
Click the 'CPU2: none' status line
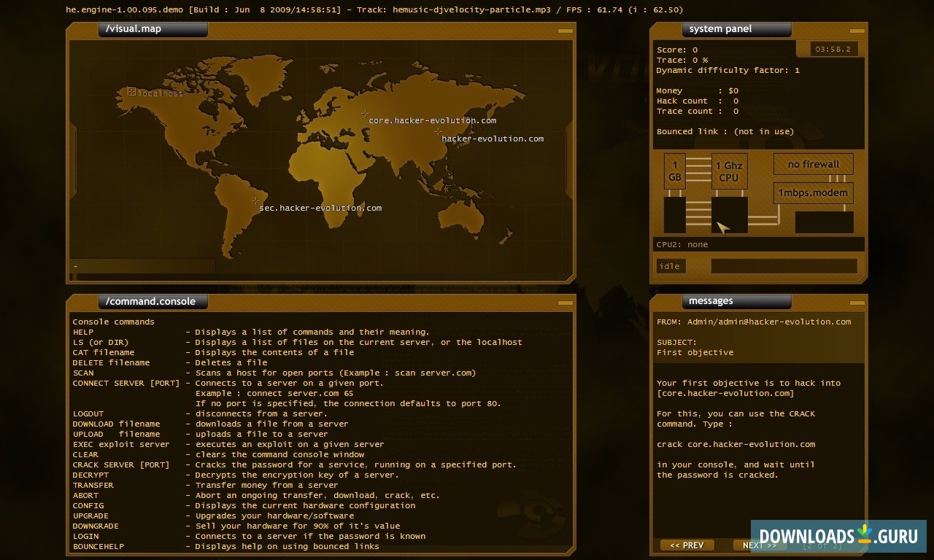click(x=682, y=244)
